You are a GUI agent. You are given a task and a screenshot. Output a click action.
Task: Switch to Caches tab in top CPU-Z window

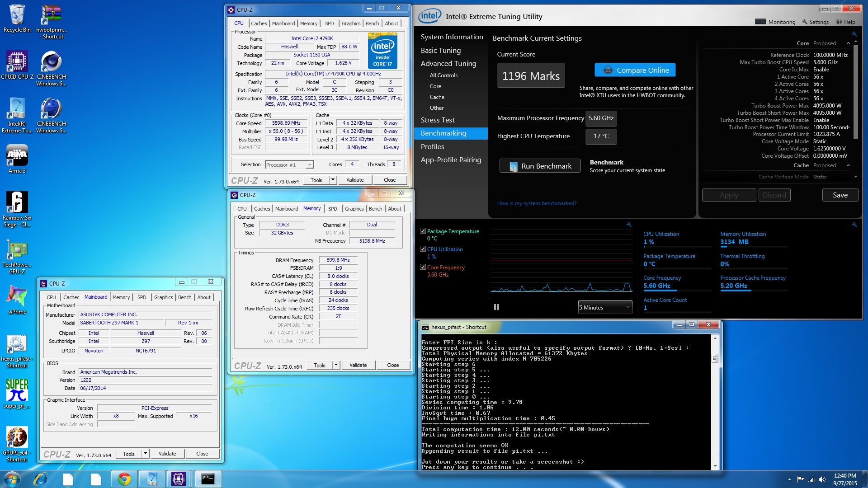tap(259, 23)
